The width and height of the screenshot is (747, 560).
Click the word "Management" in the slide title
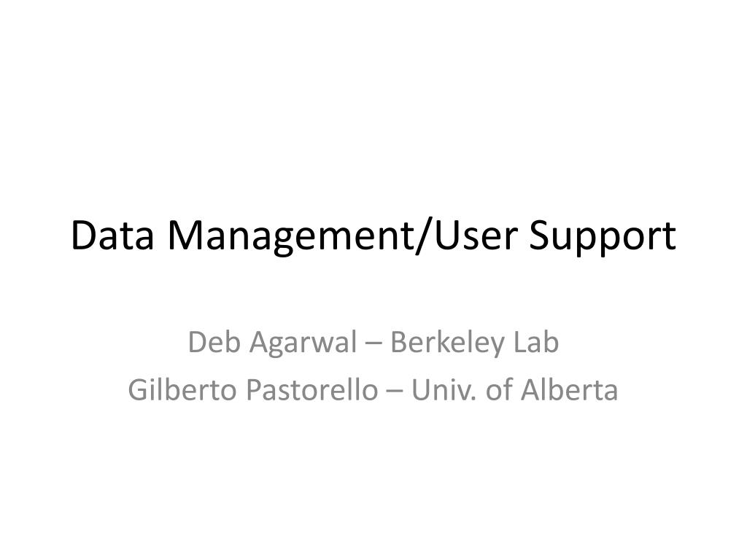pyautogui.click(x=290, y=238)
